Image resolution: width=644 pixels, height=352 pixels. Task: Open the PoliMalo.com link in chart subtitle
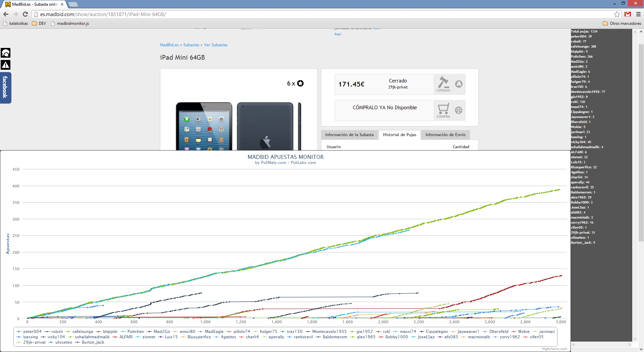[273, 163]
